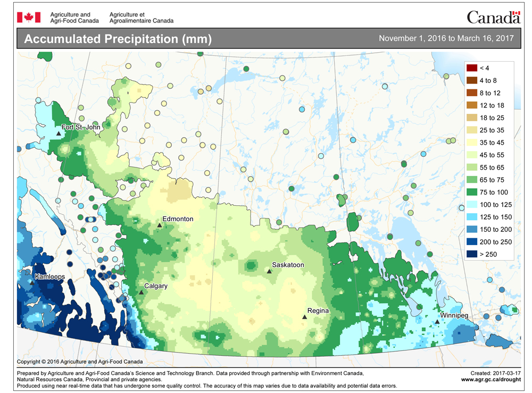Select the '100 to 125' light cyan swatch
Screen dimensions: 532x393
pyautogui.click(x=471, y=205)
